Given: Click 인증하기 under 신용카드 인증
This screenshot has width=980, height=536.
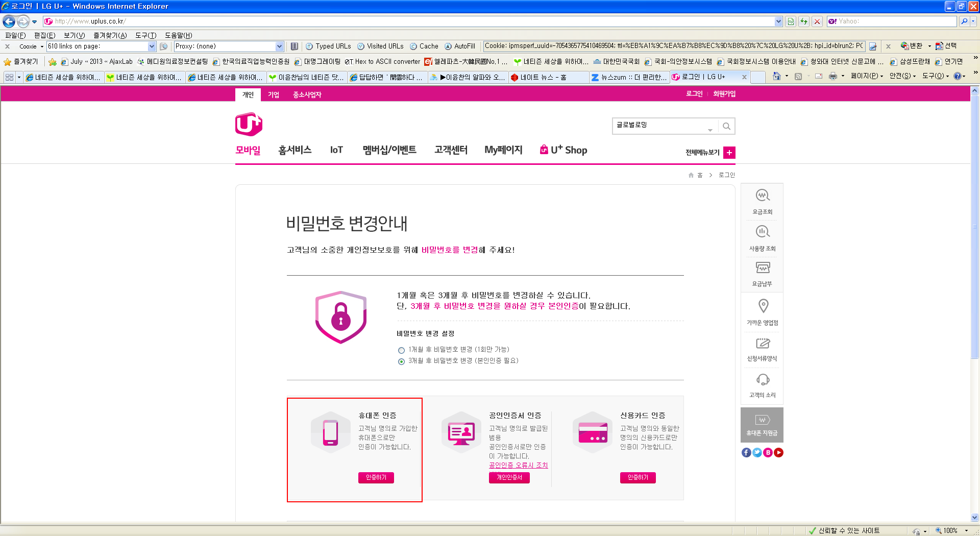Looking at the screenshot, I should (638, 478).
